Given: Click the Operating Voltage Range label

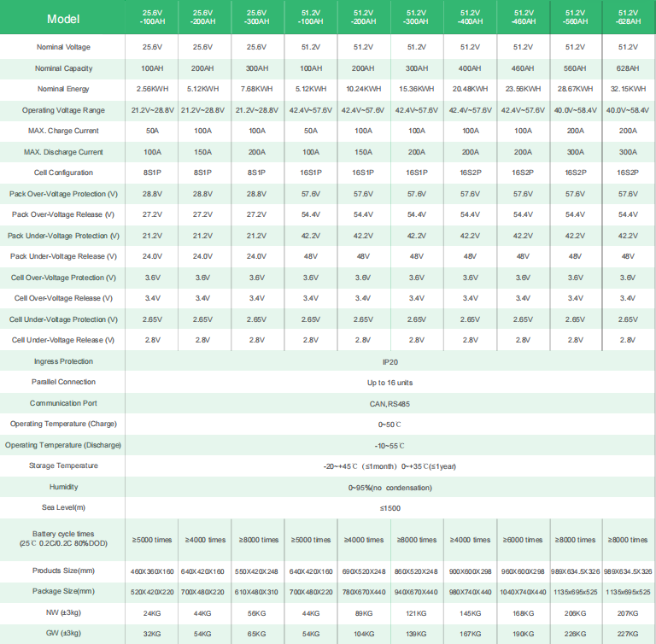Looking at the screenshot, I should 63,110.
